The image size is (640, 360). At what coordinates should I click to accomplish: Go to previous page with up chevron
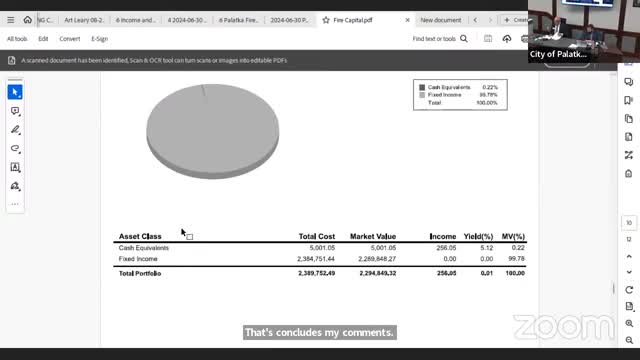[629, 256]
